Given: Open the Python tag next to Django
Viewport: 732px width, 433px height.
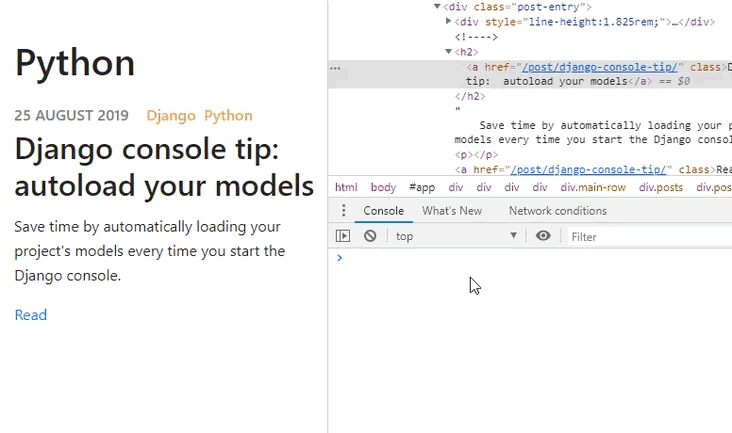Looking at the screenshot, I should pos(228,115).
